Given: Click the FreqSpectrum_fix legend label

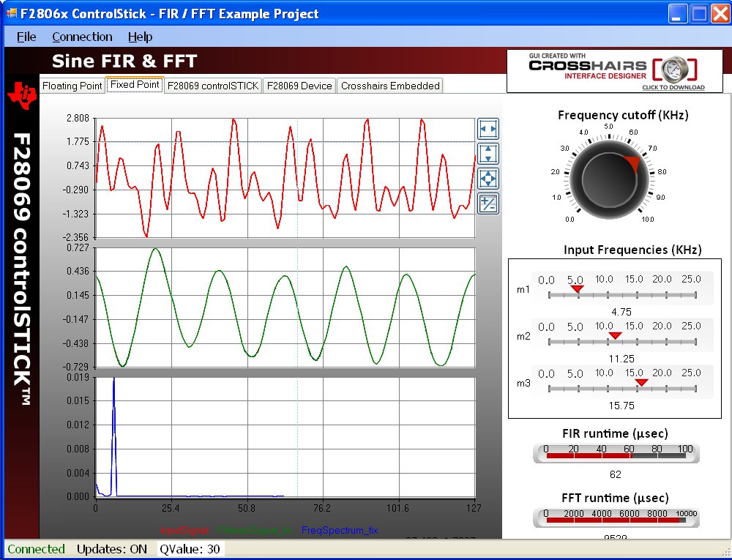Looking at the screenshot, I should pyautogui.click(x=340, y=531).
